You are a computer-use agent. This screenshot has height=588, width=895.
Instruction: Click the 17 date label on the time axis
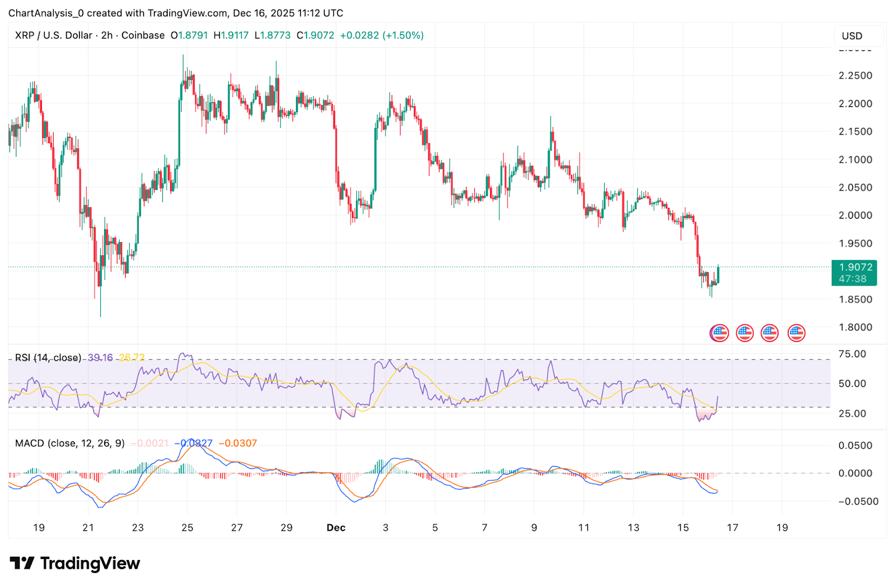[732, 528]
